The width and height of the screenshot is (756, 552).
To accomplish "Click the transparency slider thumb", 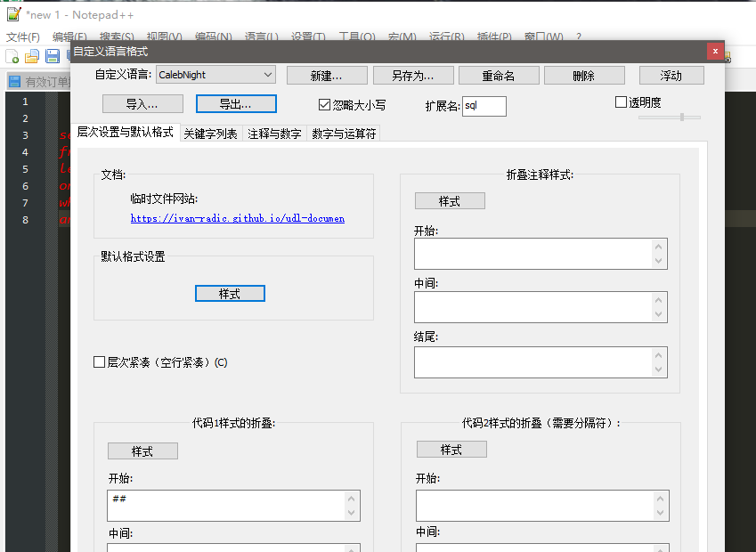I will (682, 117).
